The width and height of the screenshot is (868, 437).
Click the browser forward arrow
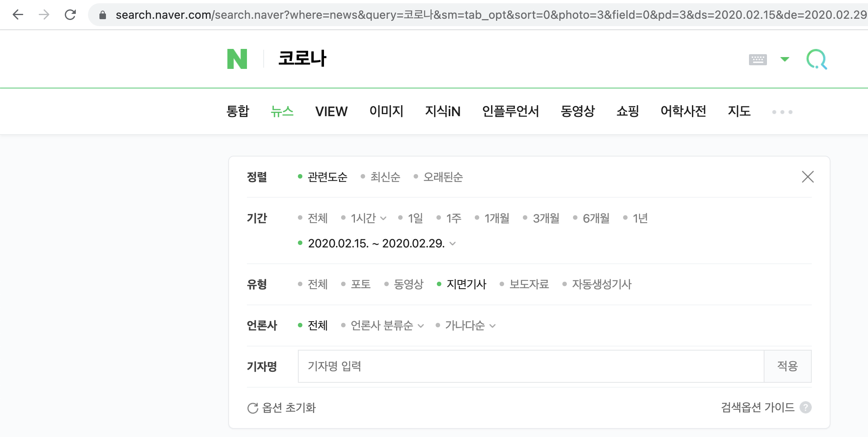[x=44, y=15]
